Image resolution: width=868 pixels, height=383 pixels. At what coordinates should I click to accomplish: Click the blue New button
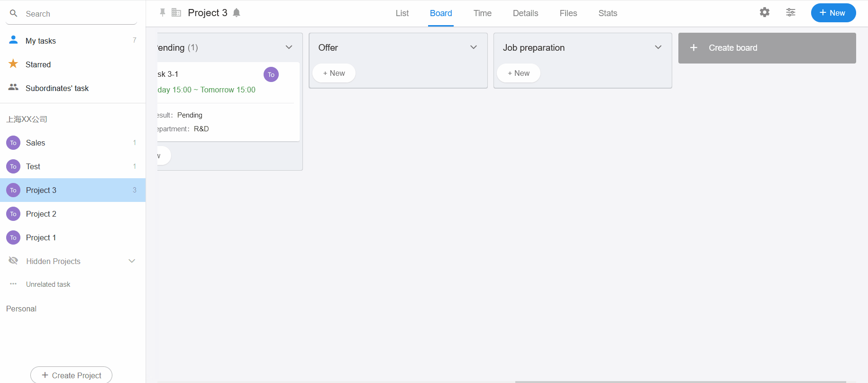(x=833, y=13)
